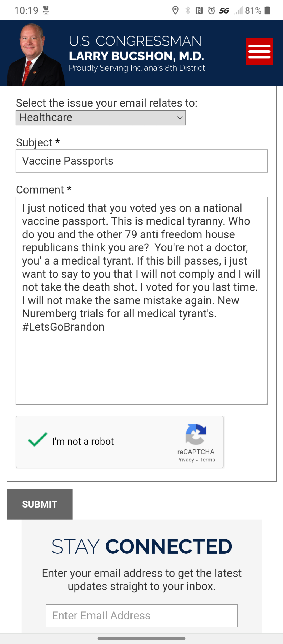Screen dimensions: 283x644
Task: Tap the Bluetooth status icon
Action: point(188,10)
